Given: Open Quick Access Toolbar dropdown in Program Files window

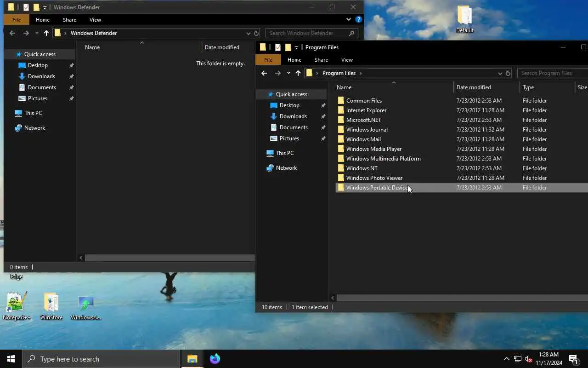Looking at the screenshot, I should point(296,47).
